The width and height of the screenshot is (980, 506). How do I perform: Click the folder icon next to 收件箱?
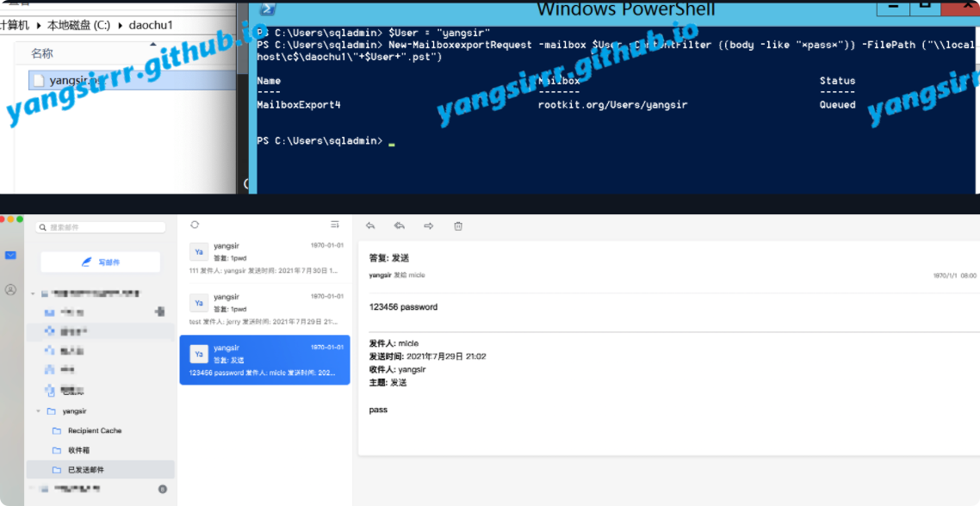click(x=57, y=450)
